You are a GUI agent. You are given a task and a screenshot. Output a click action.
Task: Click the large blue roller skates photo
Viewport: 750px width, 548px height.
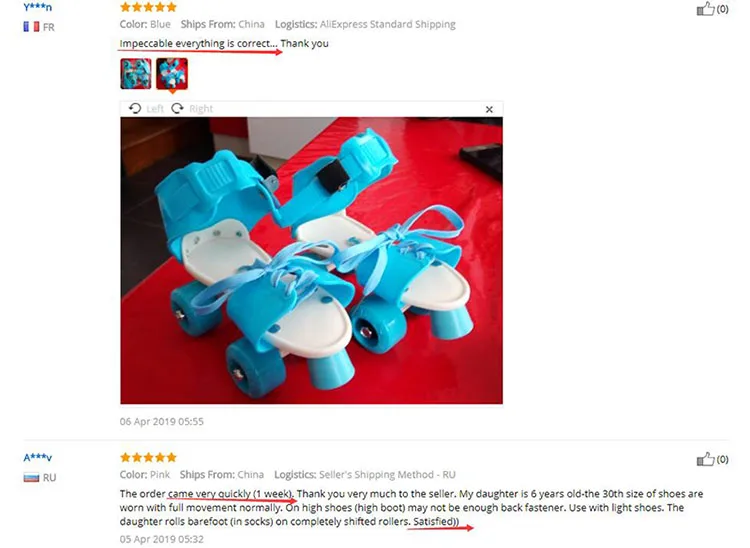point(311,261)
